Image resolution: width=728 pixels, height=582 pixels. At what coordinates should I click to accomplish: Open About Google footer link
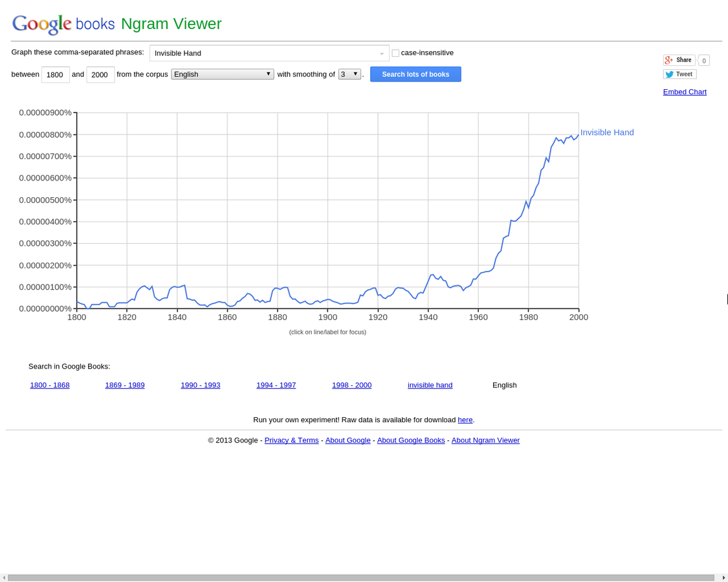click(347, 440)
